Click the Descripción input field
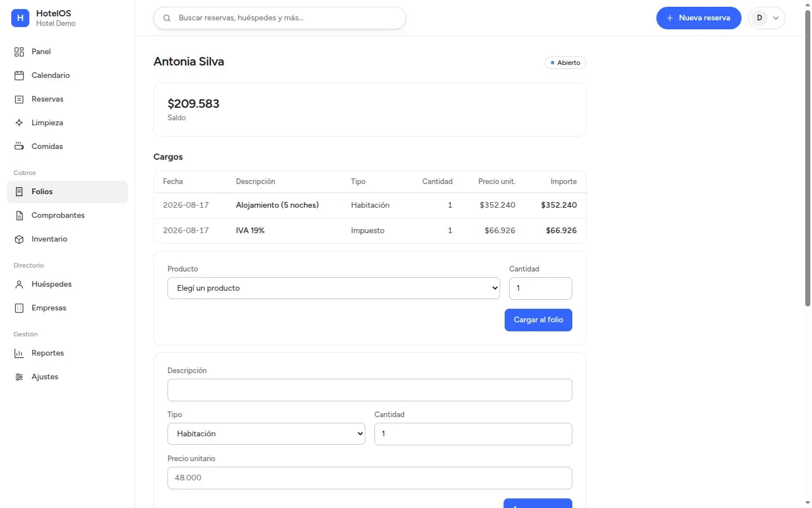 pos(370,390)
